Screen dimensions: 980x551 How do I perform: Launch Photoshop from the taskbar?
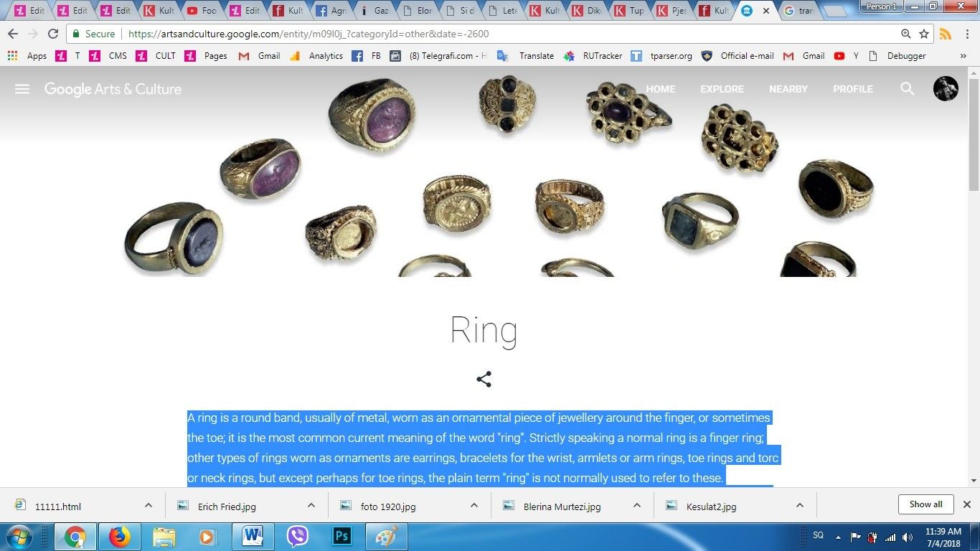pos(341,537)
